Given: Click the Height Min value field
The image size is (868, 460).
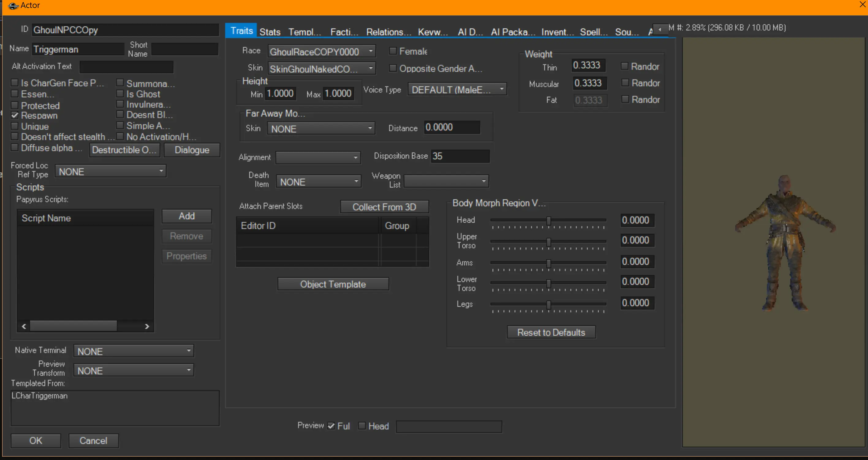Looking at the screenshot, I should 281,93.
